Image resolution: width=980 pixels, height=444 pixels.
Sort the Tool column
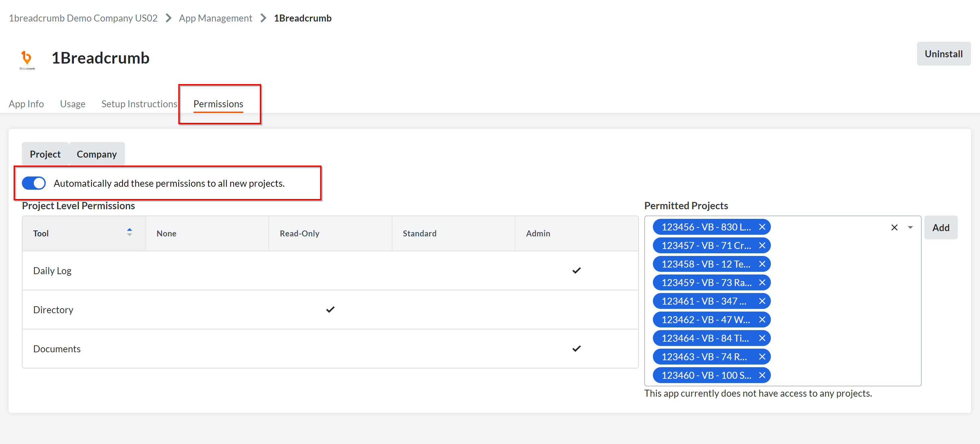pyautogui.click(x=129, y=232)
